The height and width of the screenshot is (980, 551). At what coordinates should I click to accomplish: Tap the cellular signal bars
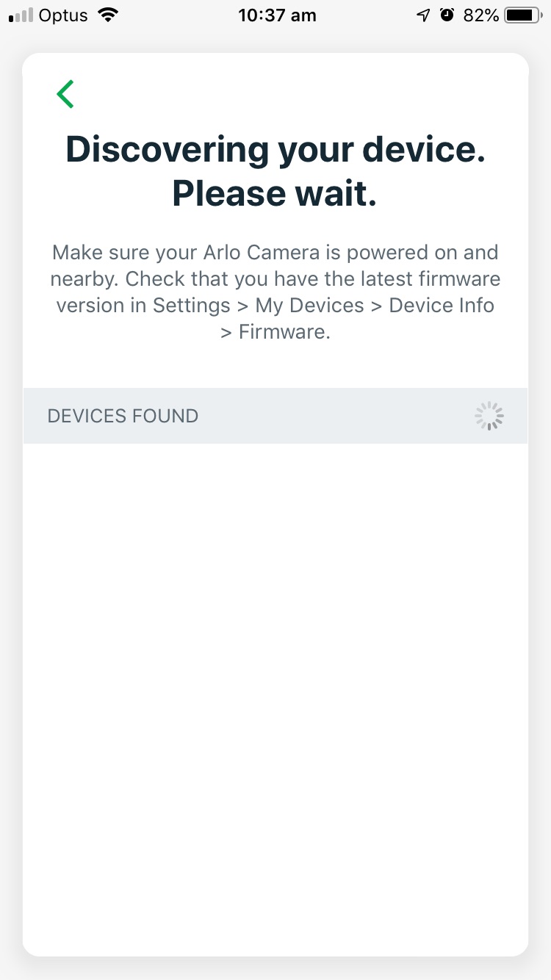[21, 16]
